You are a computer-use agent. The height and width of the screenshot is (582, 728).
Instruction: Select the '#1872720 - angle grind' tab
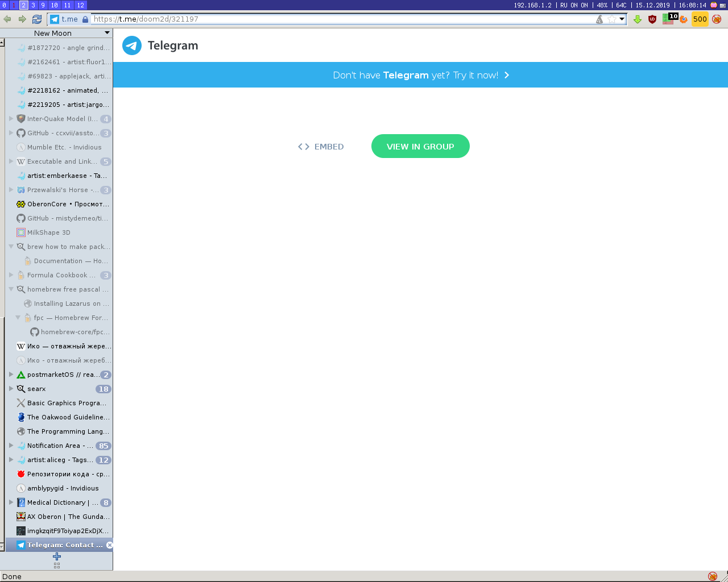click(59, 48)
